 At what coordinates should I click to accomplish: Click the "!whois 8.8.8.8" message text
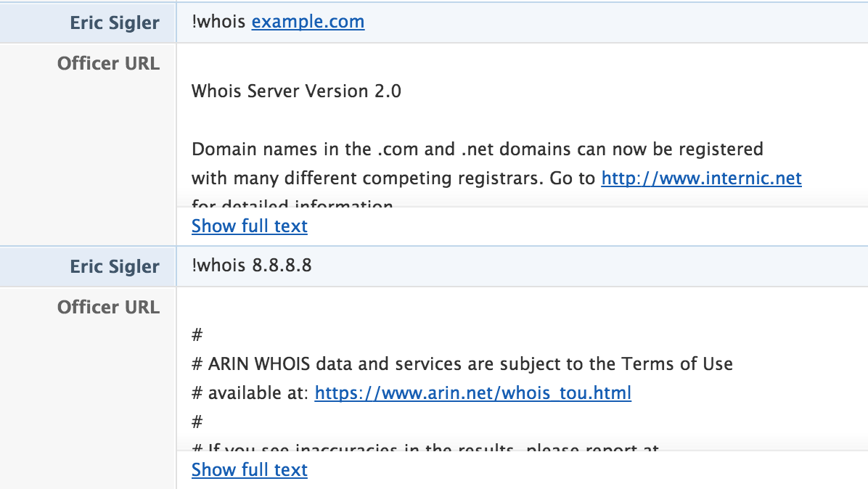(251, 266)
